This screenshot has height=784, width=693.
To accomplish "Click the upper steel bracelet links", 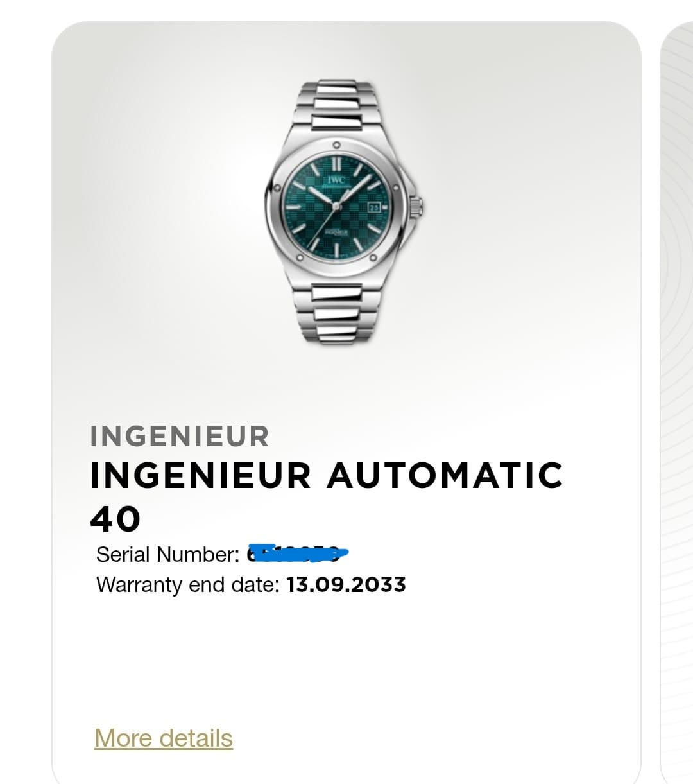I will (336, 106).
